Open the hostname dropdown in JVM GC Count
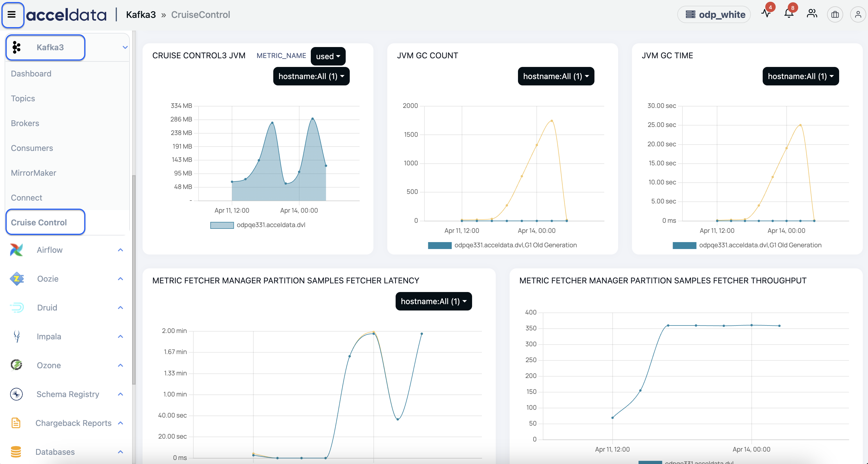 pyautogui.click(x=556, y=76)
